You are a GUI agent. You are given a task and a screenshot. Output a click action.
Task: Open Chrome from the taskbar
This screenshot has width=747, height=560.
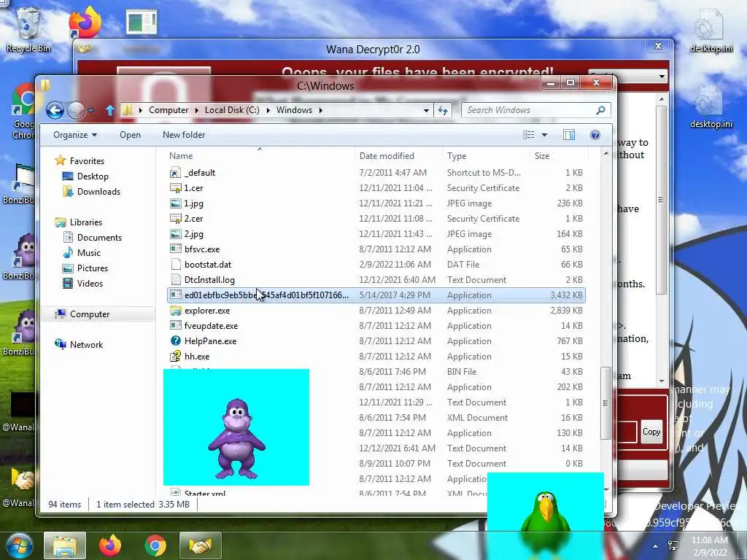(x=155, y=545)
